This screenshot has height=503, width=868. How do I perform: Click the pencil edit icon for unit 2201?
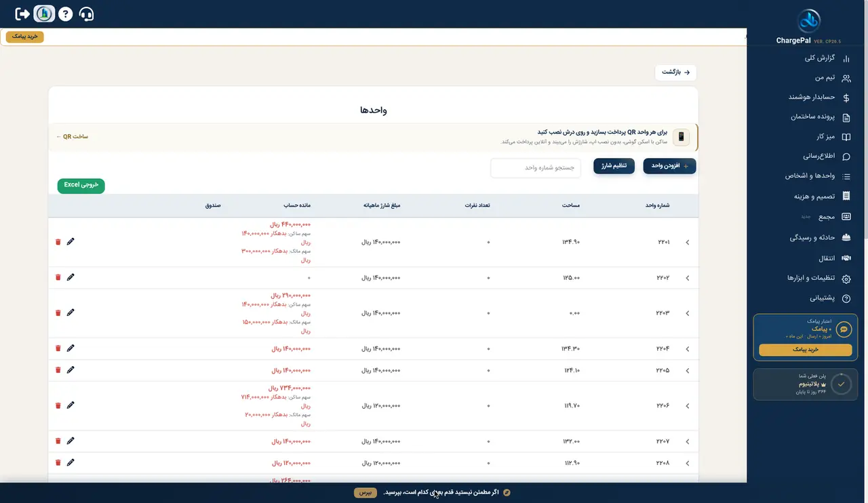71,241
